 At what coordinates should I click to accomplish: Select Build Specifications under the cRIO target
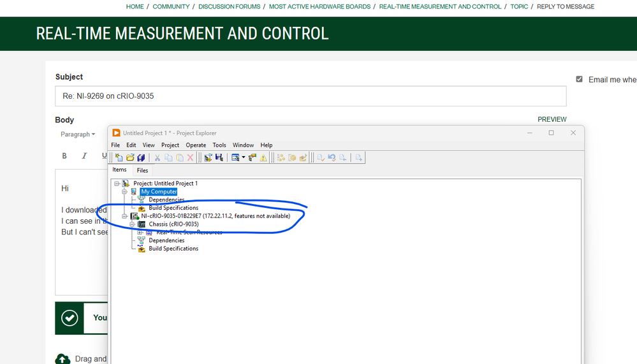point(173,249)
